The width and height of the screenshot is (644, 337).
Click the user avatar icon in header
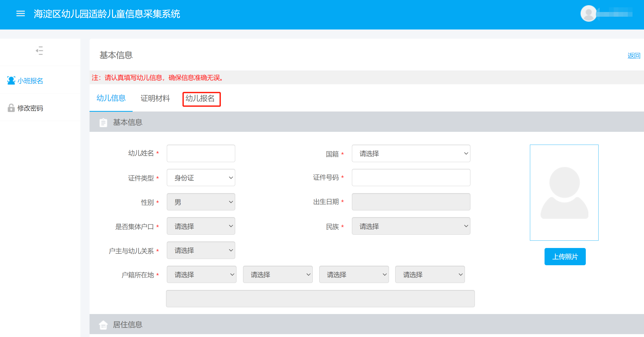(x=588, y=13)
